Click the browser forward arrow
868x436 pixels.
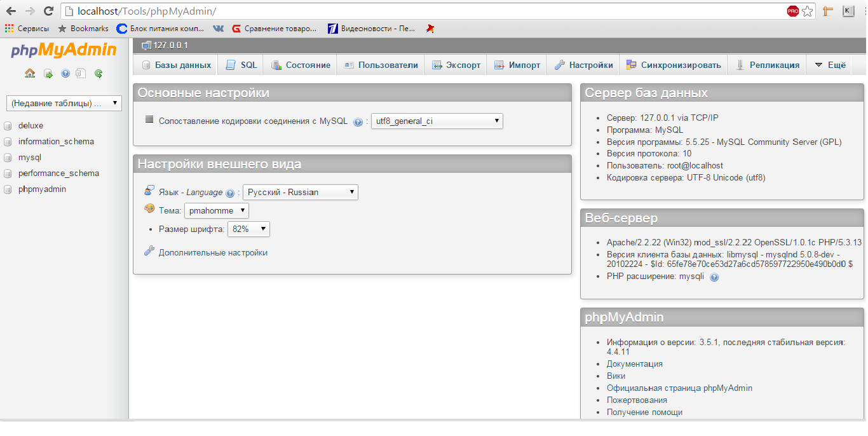[29, 11]
